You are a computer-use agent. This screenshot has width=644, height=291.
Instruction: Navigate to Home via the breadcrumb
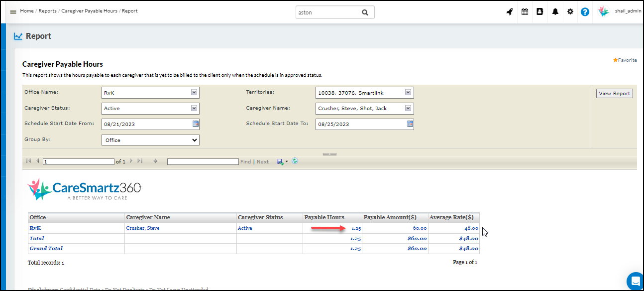[26, 10]
